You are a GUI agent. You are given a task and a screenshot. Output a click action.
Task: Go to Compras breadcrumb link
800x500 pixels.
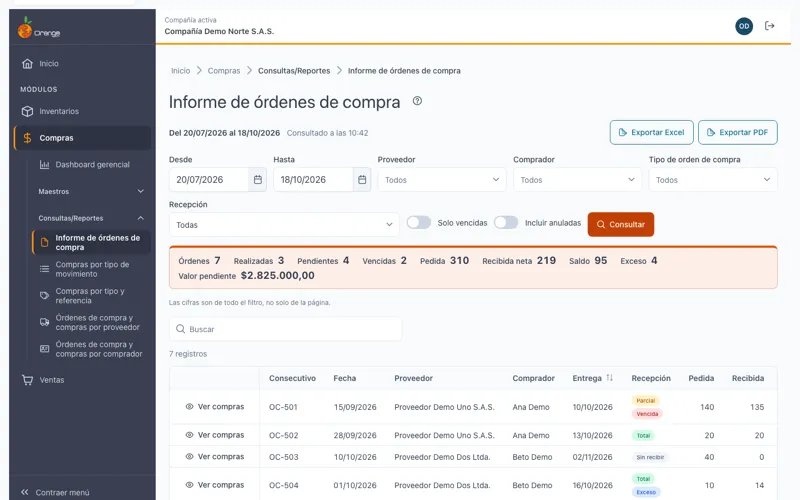(x=223, y=71)
